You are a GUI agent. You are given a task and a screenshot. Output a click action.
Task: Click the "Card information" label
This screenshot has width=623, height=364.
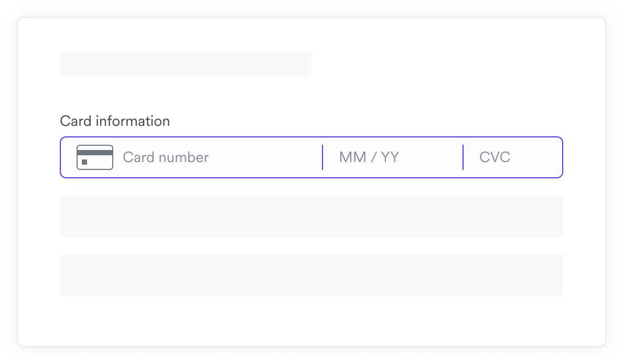(x=115, y=121)
